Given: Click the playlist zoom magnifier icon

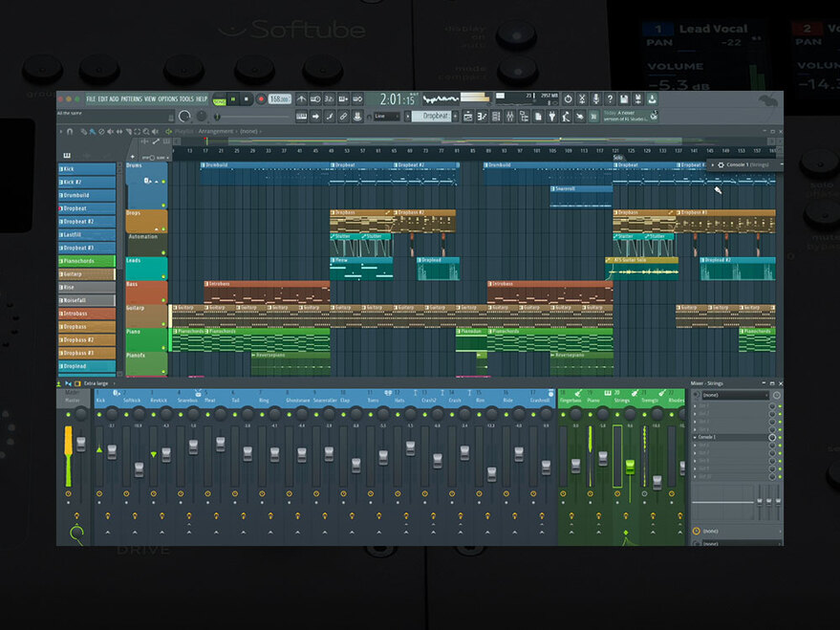Looking at the screenshot, I should click(145, 131).
